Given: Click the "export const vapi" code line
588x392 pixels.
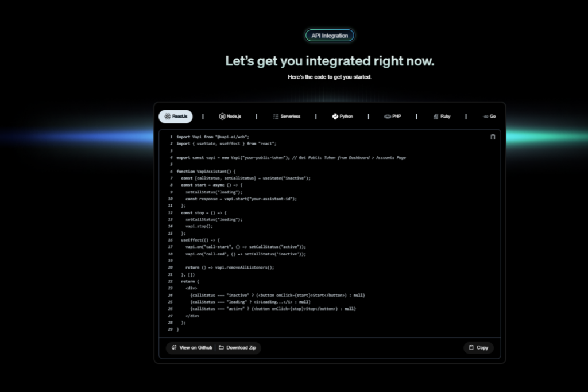Looking at the screenshot, I should click(x=291, y=157).
